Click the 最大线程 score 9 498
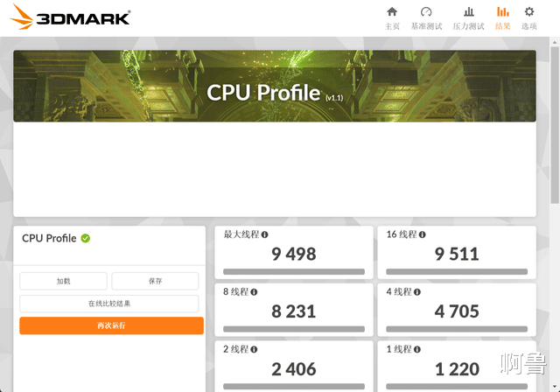 294,255
